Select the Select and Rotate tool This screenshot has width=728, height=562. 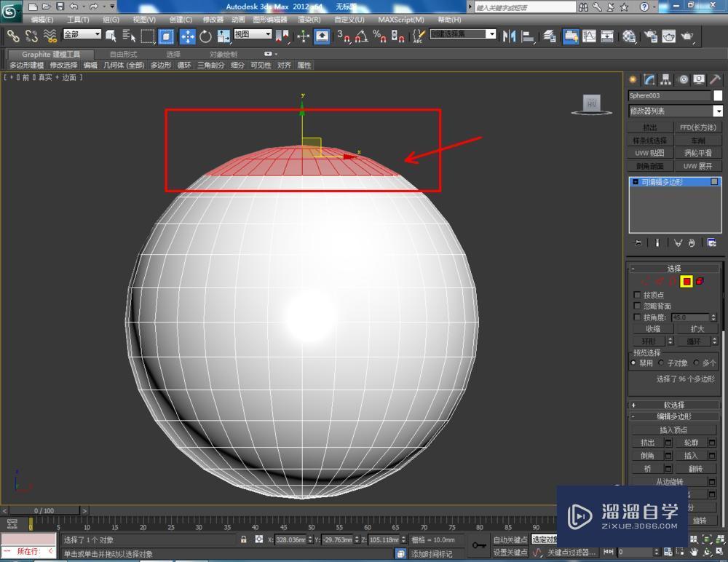tap(205, 35)
